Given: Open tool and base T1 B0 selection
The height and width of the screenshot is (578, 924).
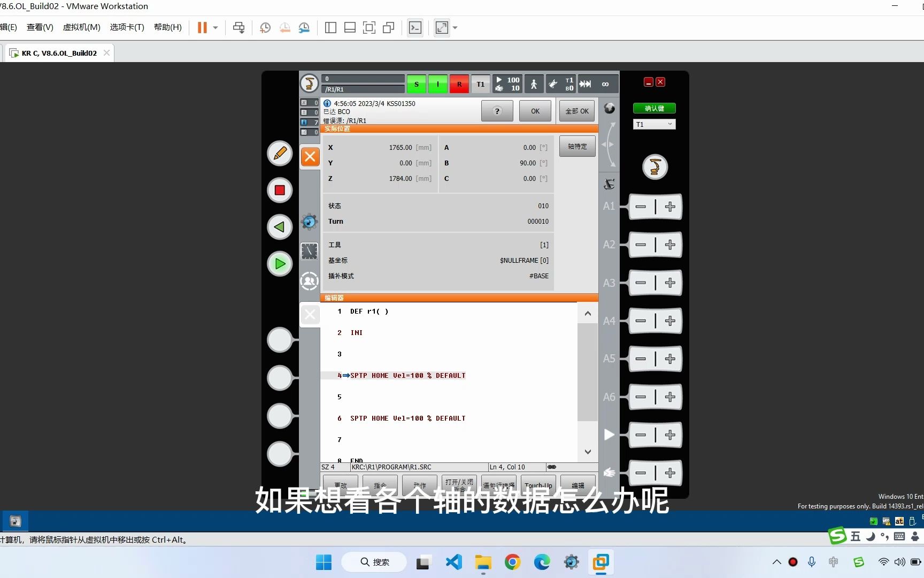Looking at the screenshot, I should coord(561,84).
